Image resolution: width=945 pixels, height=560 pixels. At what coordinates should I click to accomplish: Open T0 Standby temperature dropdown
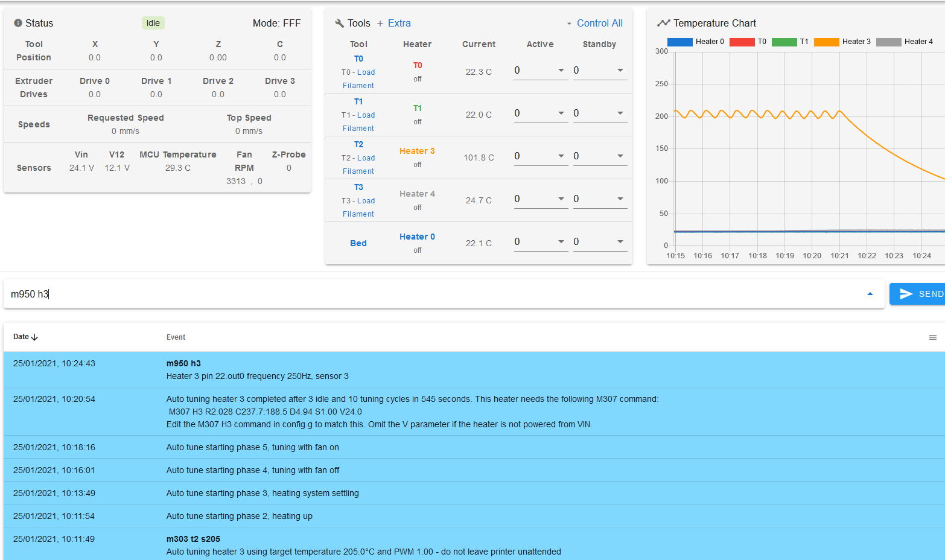(x=620, y=71)
